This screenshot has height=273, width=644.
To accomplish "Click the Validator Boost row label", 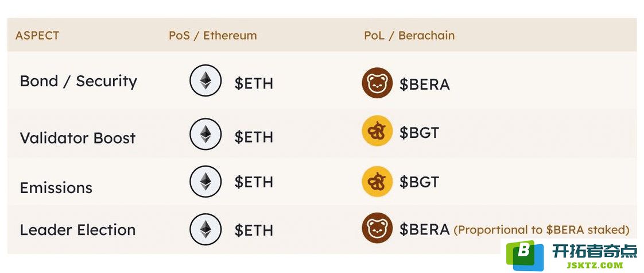I will (x=77, y=138).
